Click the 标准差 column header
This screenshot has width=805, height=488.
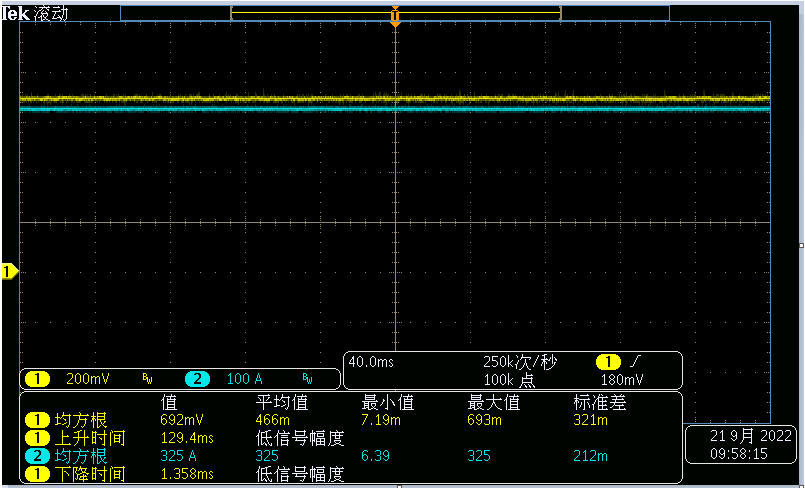pos(599,403)
